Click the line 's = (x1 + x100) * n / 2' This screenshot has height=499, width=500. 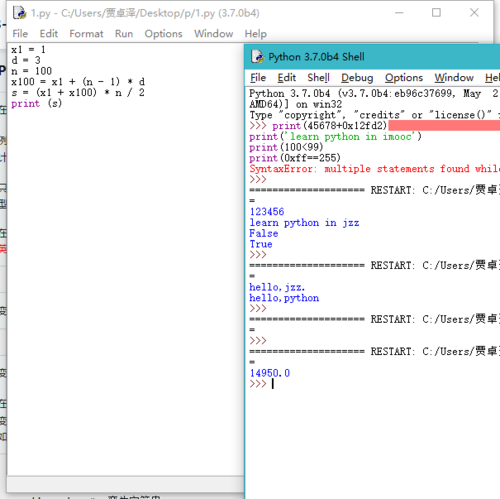coord(78,92)
